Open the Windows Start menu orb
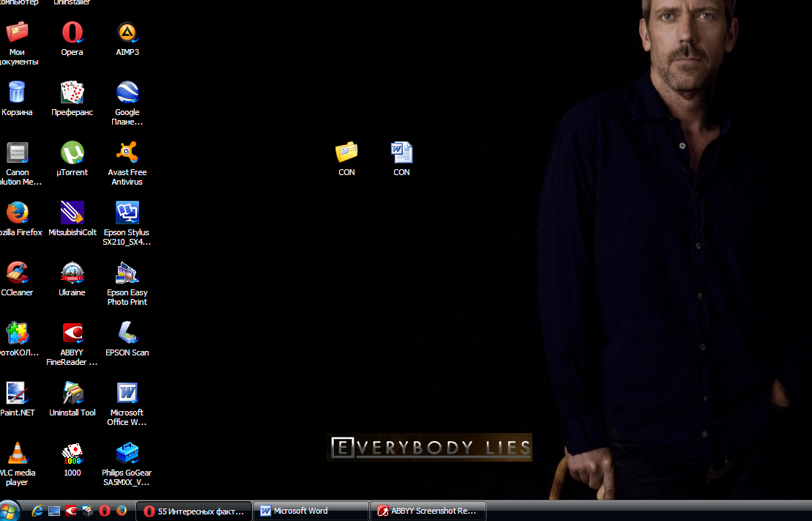Viewport: 812px width, 521px height. [x=10, y=511]
